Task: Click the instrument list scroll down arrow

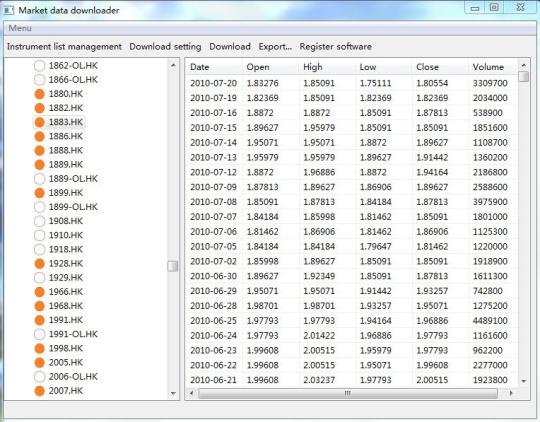Action: [173, 393]
